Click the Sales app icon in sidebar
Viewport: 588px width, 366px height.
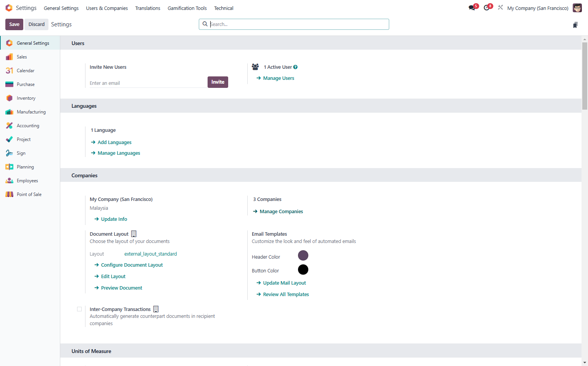tap(9, 57)
